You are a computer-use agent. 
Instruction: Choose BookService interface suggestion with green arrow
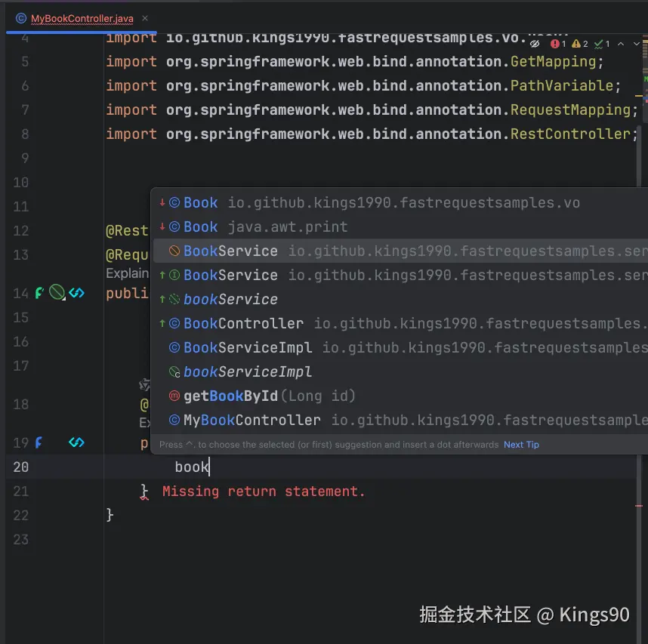(401, 275)
